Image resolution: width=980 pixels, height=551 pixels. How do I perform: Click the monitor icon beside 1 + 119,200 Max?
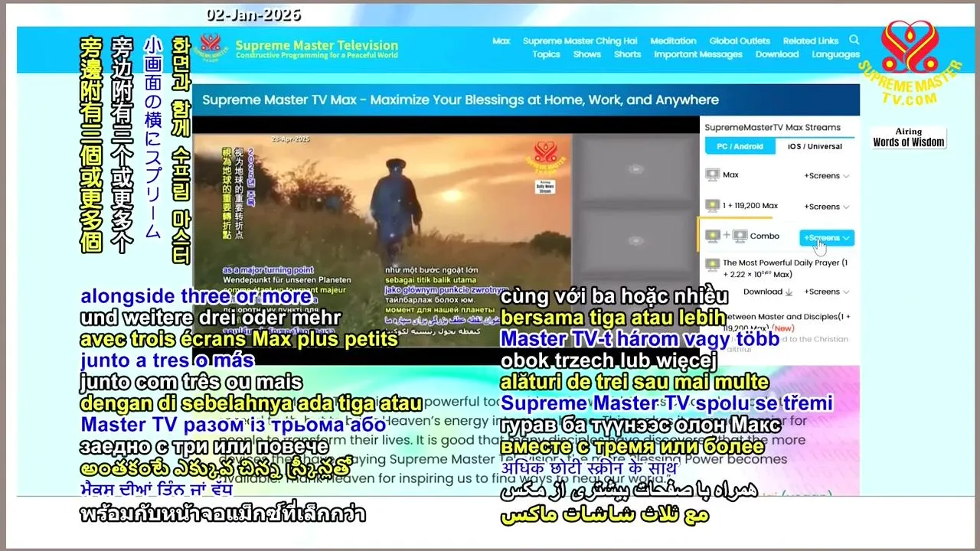coord(712,206)
